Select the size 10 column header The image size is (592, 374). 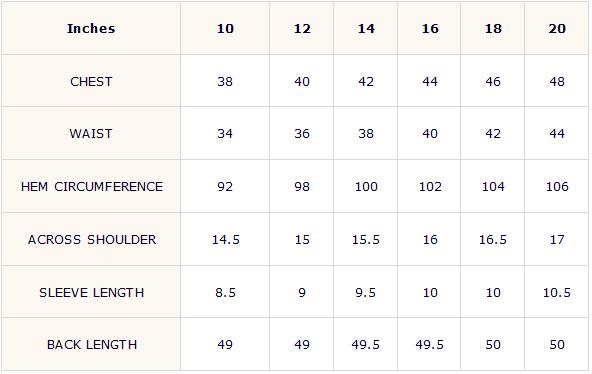click(225, 29)
